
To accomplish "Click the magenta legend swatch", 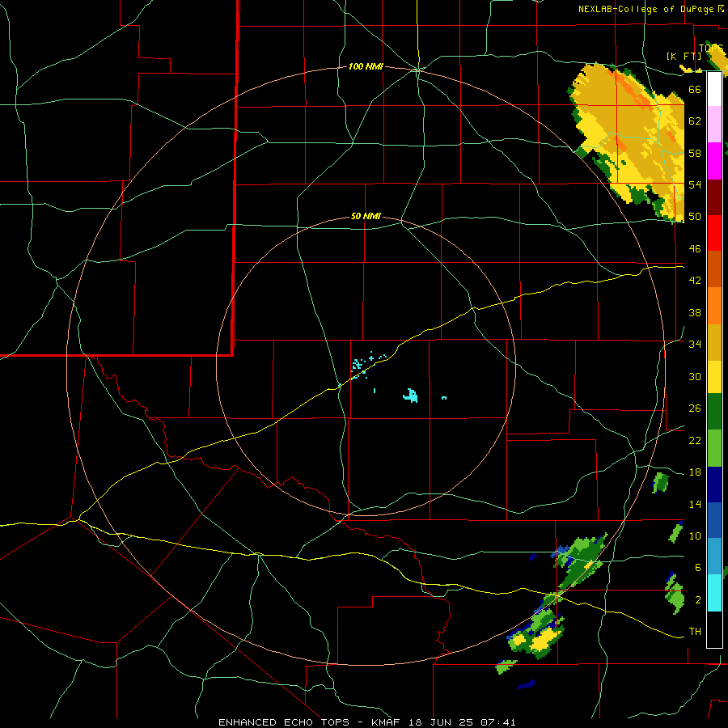I will pos(714,161).
